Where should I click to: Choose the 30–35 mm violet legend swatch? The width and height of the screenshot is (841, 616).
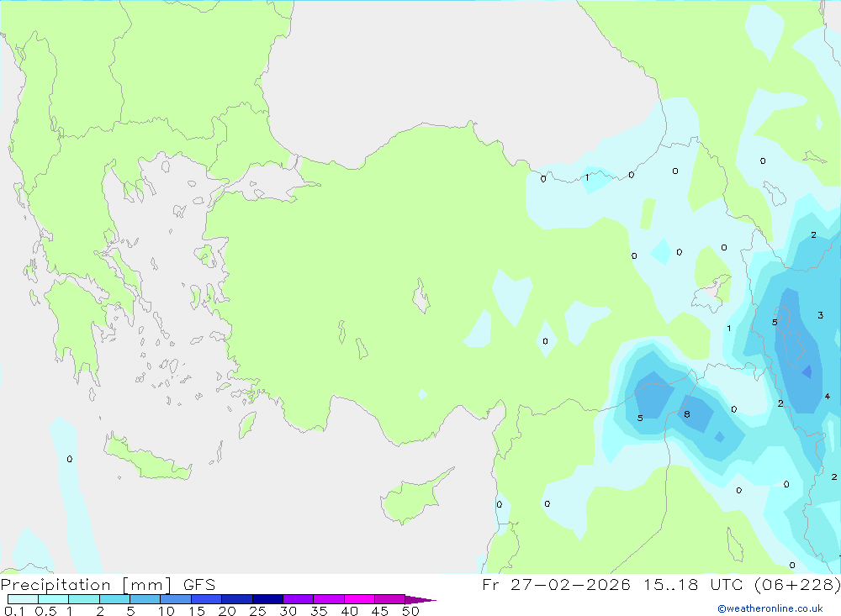click(299, 599)
